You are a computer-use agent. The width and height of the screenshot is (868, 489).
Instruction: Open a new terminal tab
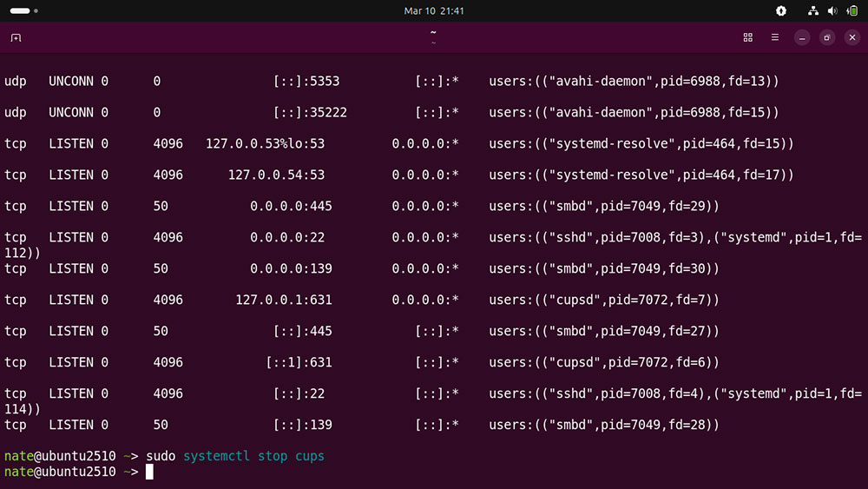pos(16,37)
